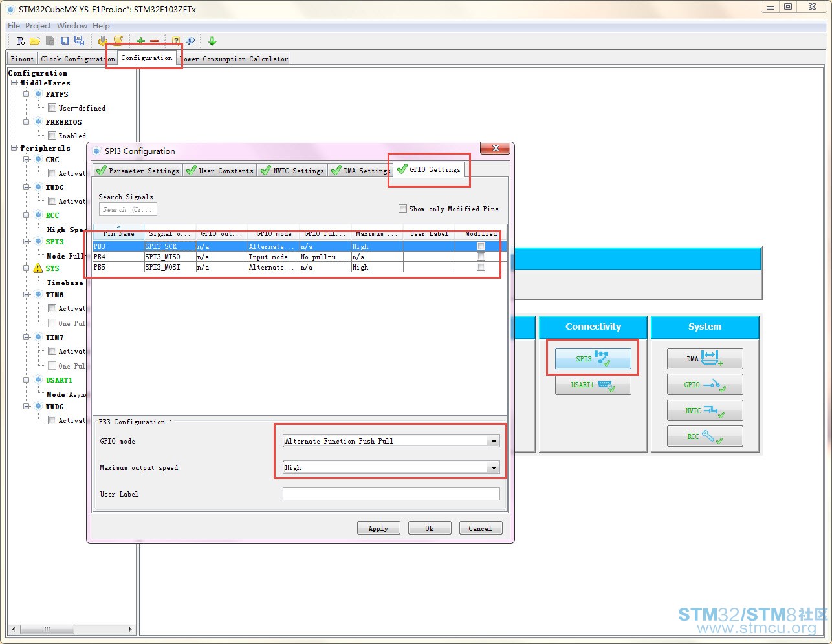832x644 pixels.
Task: Collapse the RCC tree expander
Action: point(27,215)
